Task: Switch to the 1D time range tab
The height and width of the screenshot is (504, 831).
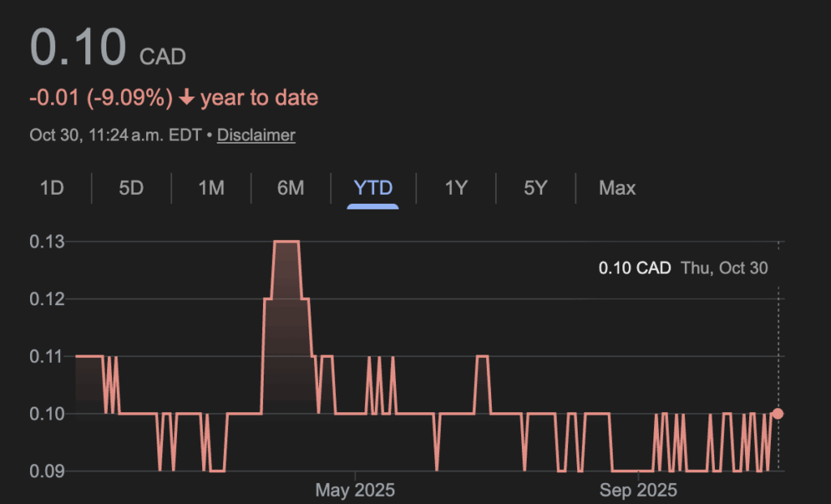Action: pyautogui.click(x=52, y=188)
